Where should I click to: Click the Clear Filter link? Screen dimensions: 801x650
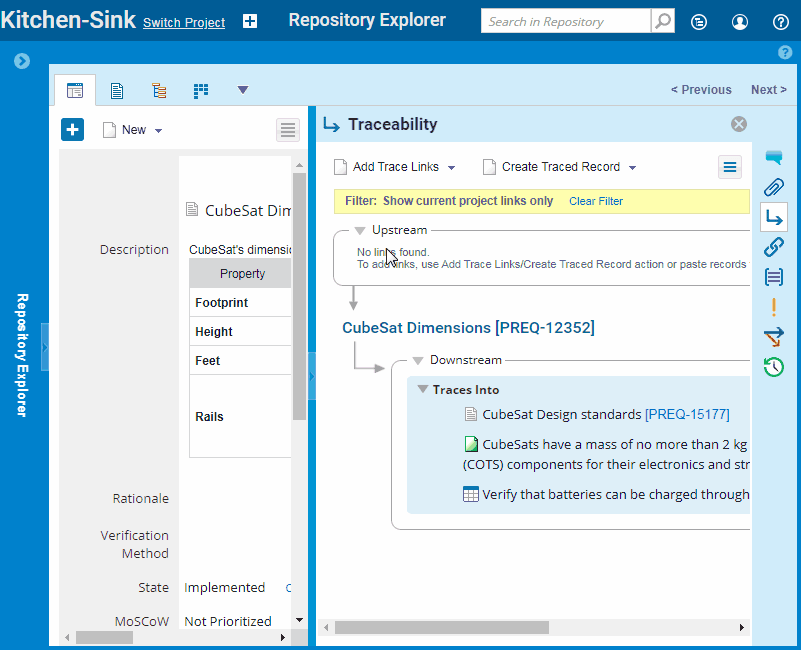coord(596,201)
